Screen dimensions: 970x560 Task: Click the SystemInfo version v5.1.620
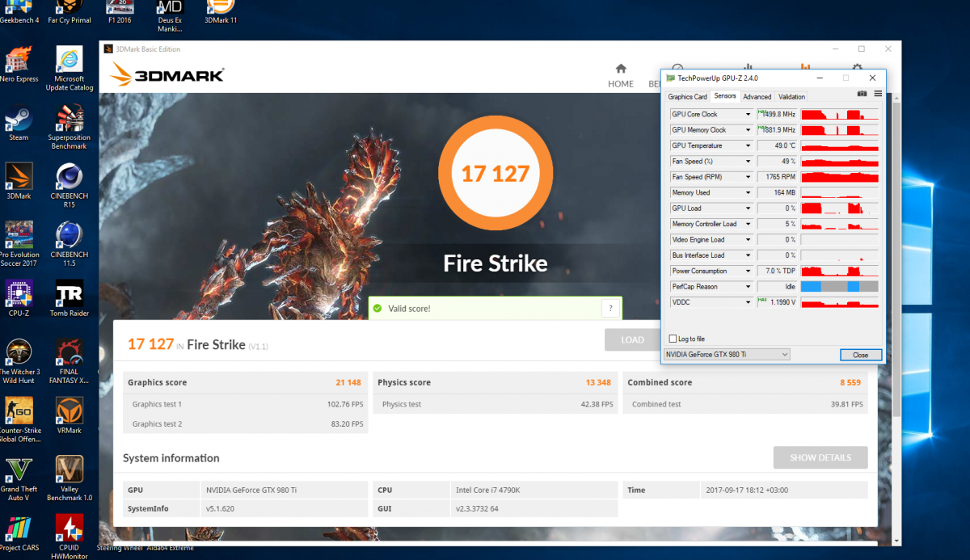click(x=221, y=508)
